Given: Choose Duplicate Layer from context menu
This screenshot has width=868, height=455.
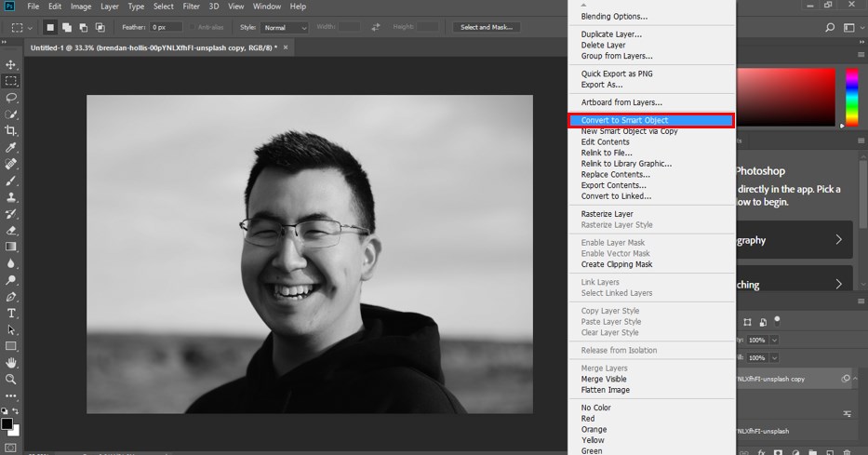Looking at the screenshot, I should pyautogui.click(x=611, y=34).
